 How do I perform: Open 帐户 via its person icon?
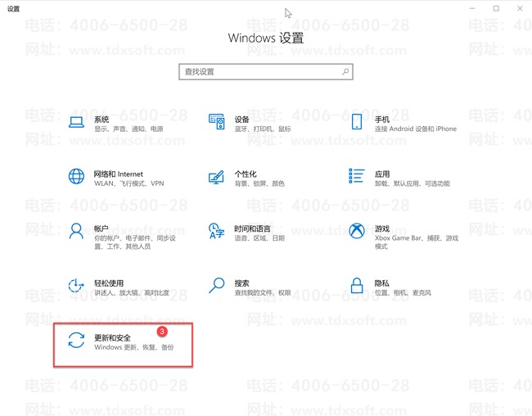[76, 232]
